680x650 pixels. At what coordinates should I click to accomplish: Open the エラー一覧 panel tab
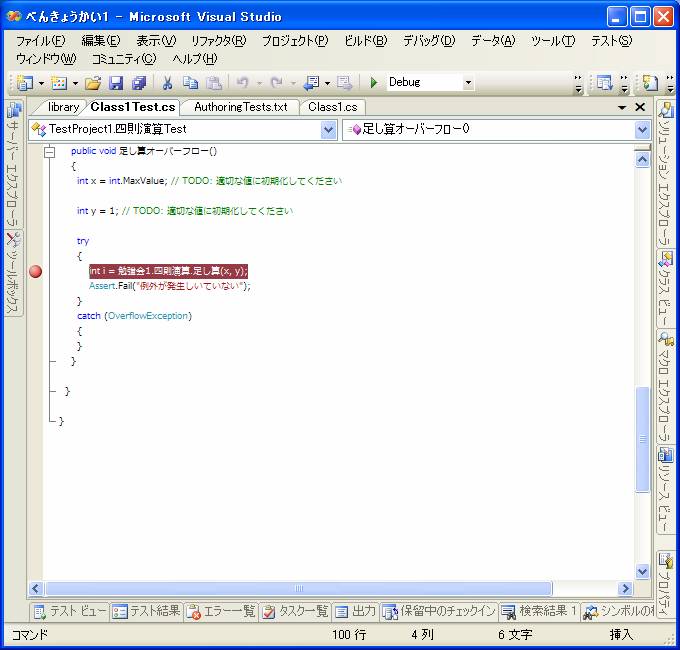point(222,611)
